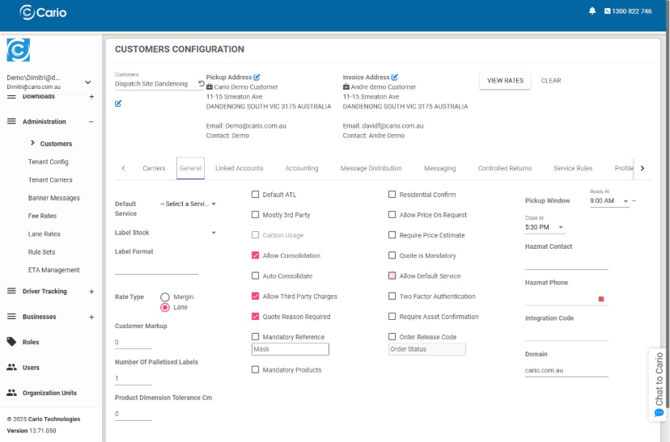This screenshot has height=442, width=670.
Task: Enable the Default ATL checkbox
Action: click(x=255, y=194)
